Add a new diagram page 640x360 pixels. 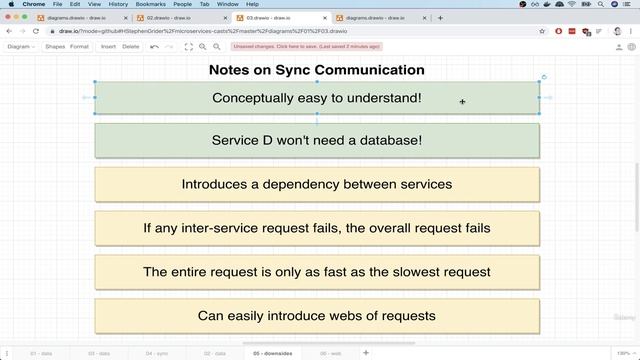click(x=366, y=353)
